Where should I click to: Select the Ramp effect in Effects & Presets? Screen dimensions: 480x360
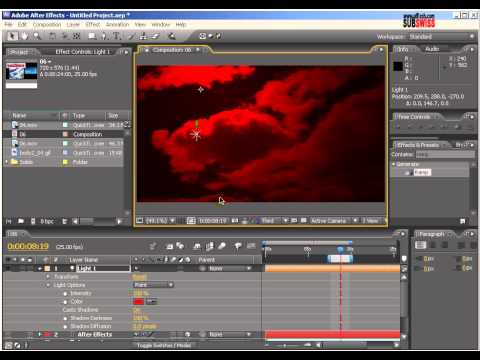[x=422, y=172]
